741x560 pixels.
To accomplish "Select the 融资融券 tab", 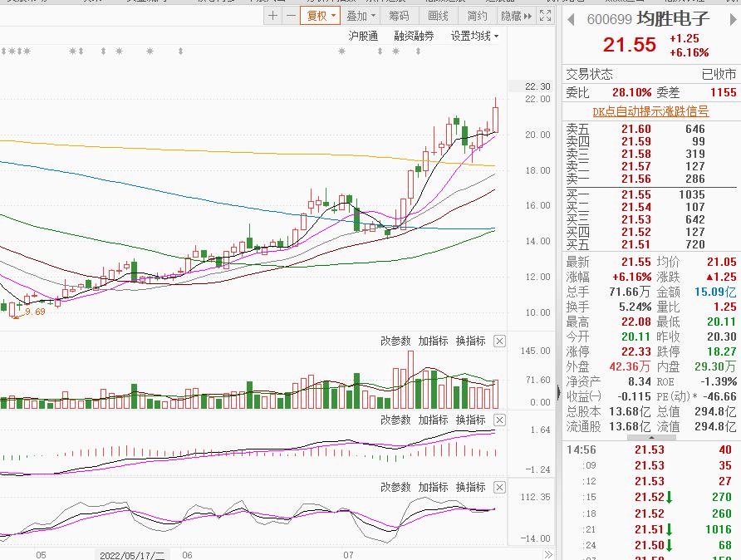I will [x=414, y=36].
